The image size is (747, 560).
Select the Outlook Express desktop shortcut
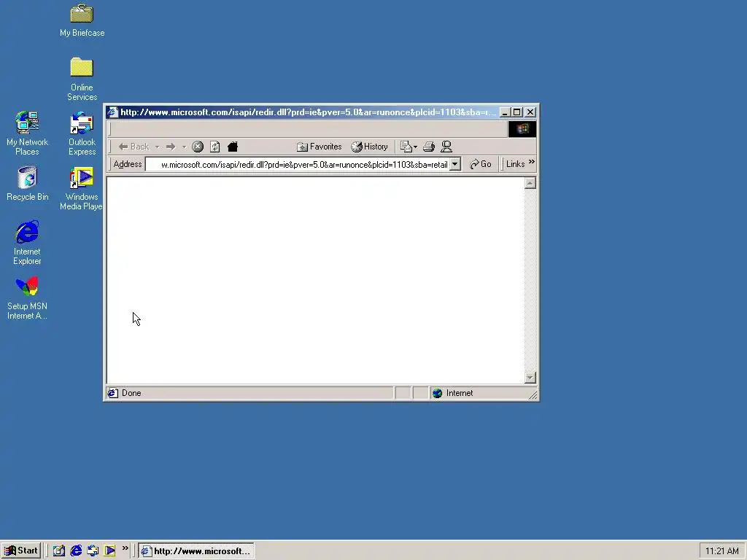[82, 134]
